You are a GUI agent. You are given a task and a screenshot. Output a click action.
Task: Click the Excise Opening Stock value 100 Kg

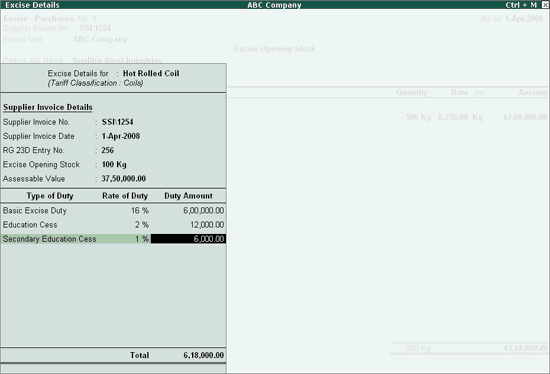[x=114, y=165]
